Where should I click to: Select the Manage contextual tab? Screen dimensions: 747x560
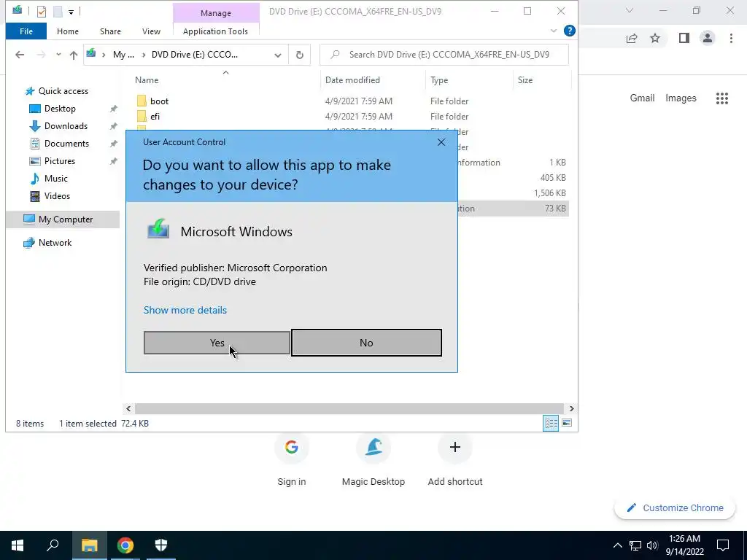point(216,13)
